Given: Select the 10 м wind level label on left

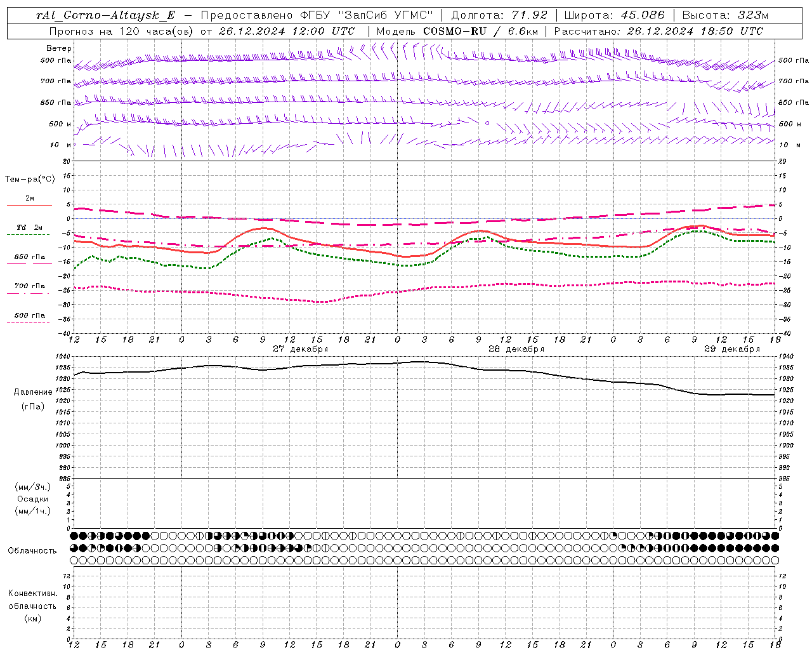Looking at the screenshot, I should tap(60, 145).
